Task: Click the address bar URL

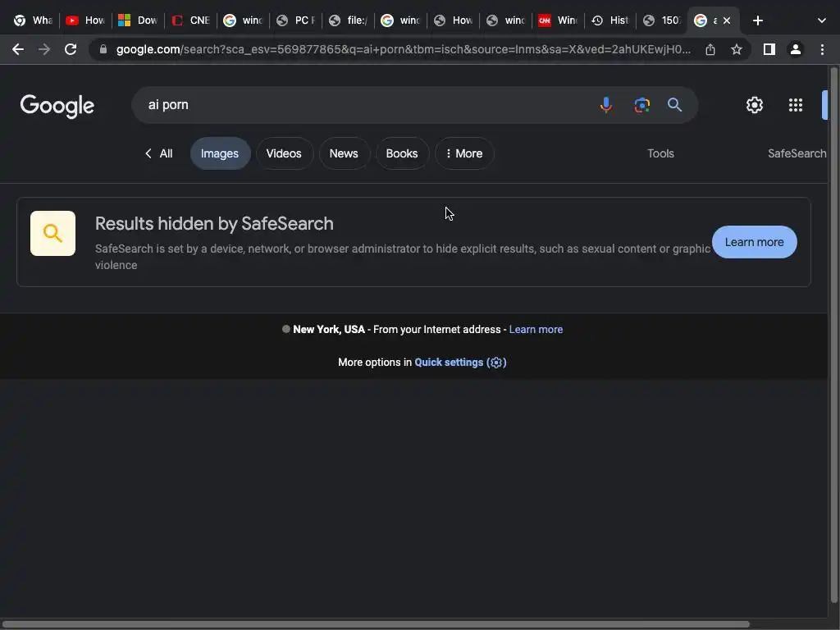Action: point(403,49)
